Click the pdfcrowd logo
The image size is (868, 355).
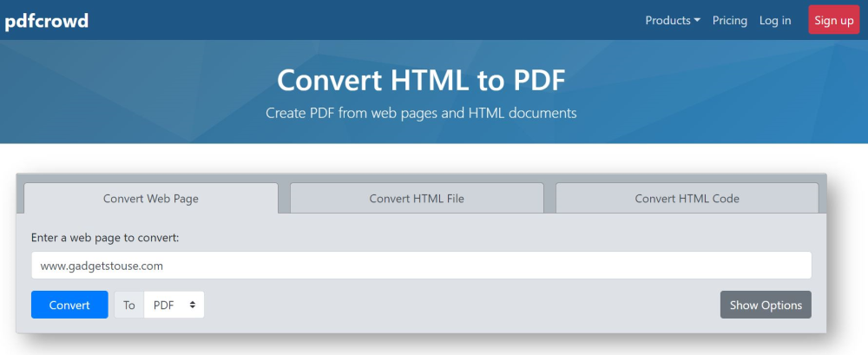pyautogui.click(x=46, y=20)
